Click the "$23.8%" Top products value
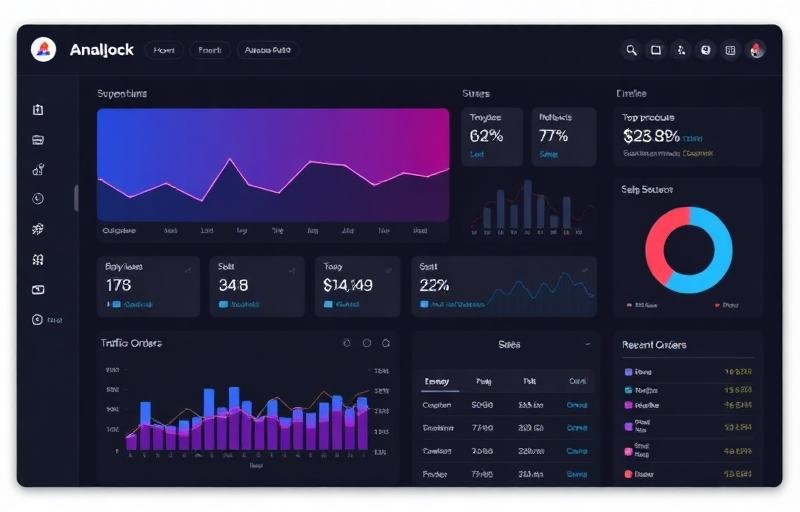 (x=651, y=136)
